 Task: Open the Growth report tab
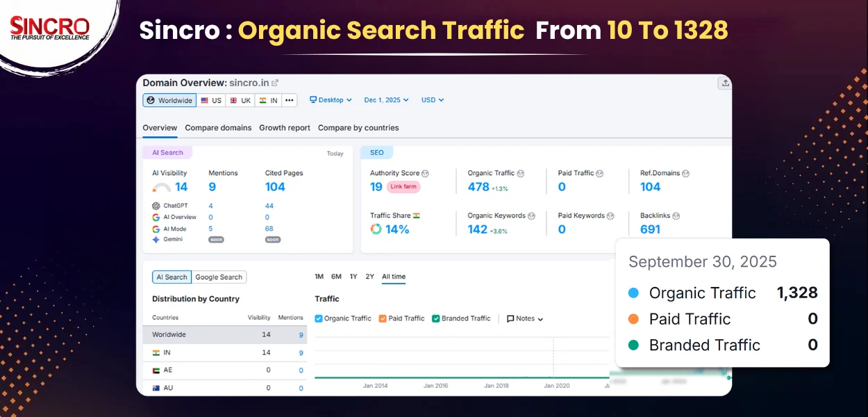pyautogui.click(x=285, y=128)
